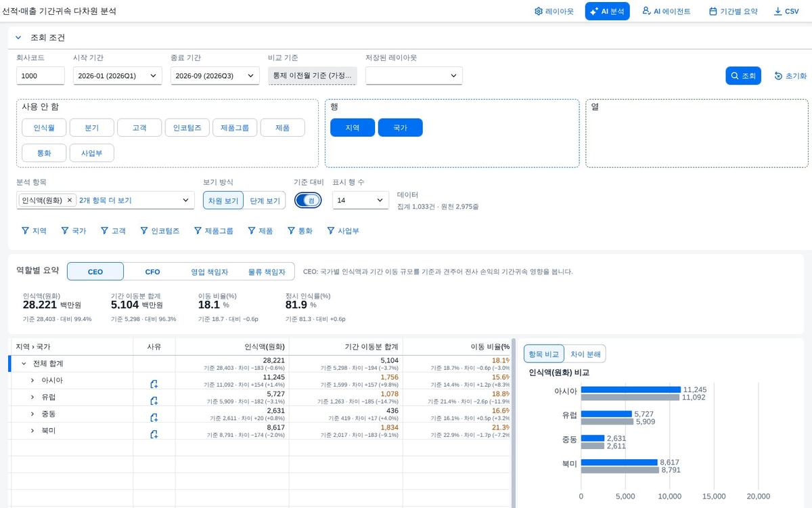Open the 제품 filter
This screenshot has height=508, width=812.
pyautogui.click(x=260, y=231)
